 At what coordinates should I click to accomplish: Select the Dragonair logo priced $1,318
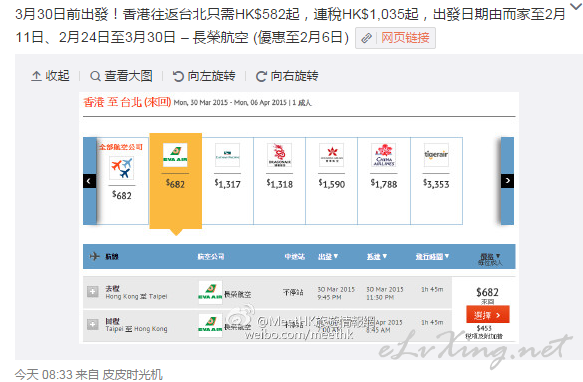pos(279,155)
